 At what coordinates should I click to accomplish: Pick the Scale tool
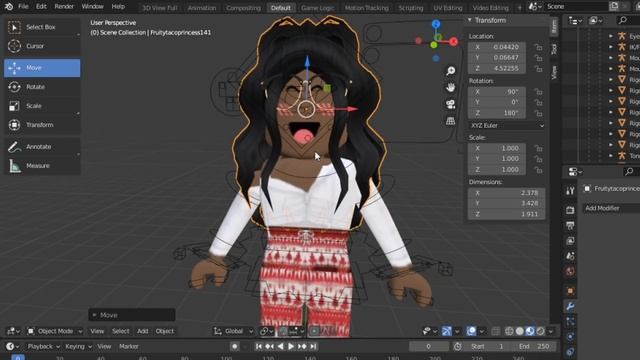click(x=42, y=106)
